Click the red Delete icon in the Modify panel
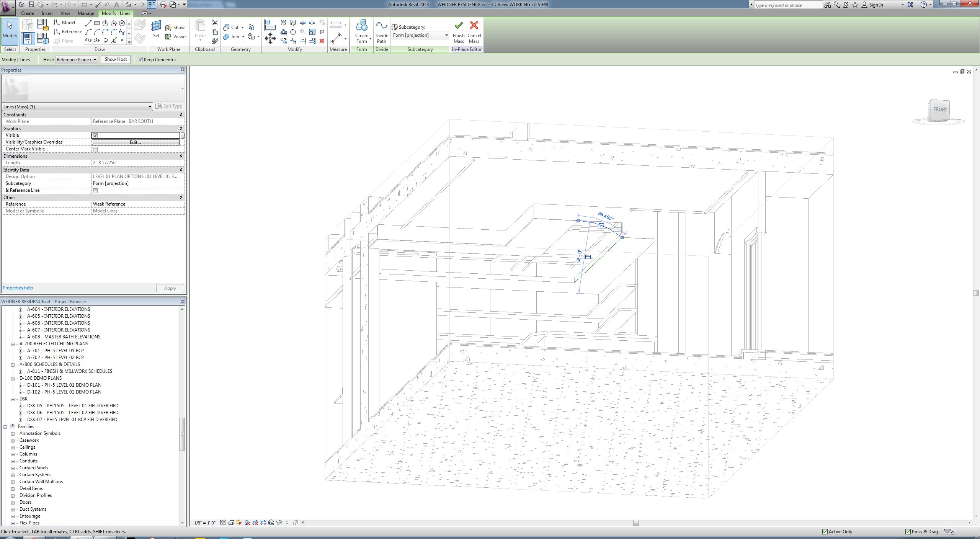 322,41
